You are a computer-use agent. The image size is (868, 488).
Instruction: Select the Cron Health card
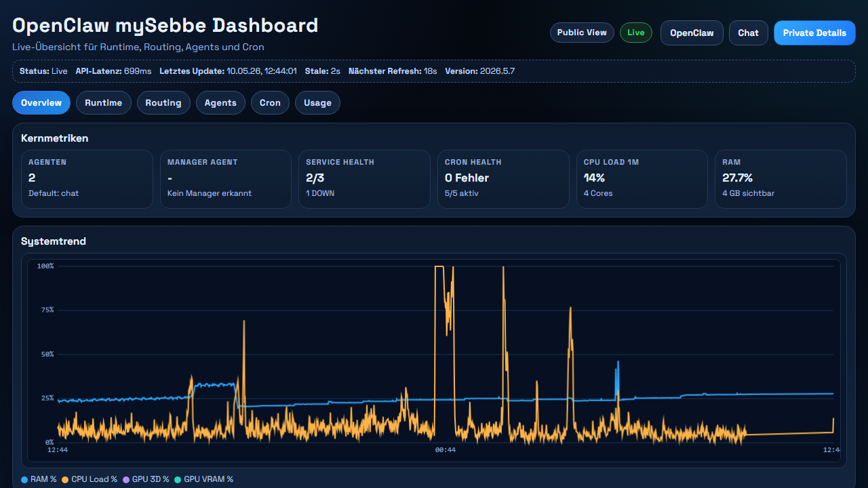tap(503, 179)
